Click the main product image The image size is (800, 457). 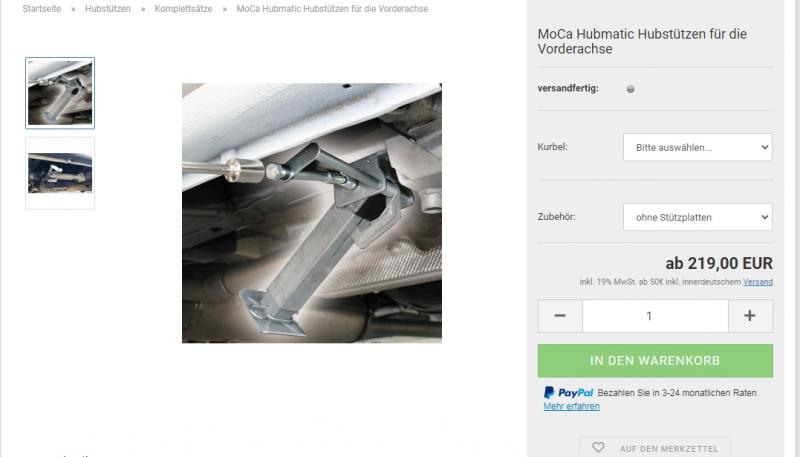(x=312, y=213)
